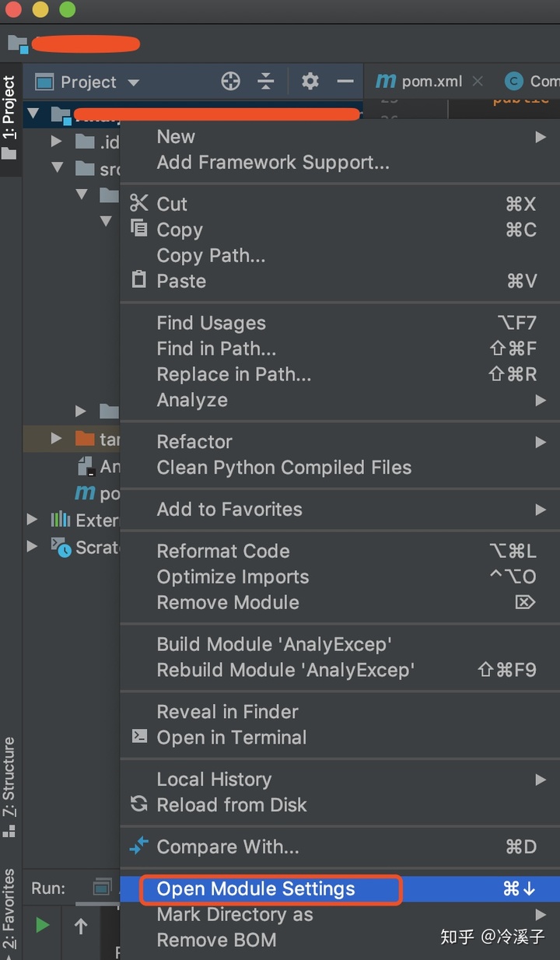Screen dimensions: 560x960
Task: Click the locate-current-file crosshair icon
Action: 230,81
